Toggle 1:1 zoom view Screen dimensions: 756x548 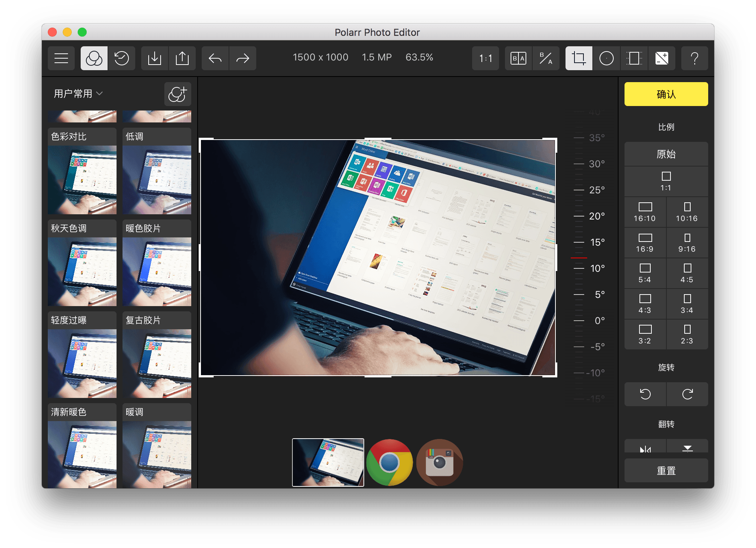pos(486,58)
